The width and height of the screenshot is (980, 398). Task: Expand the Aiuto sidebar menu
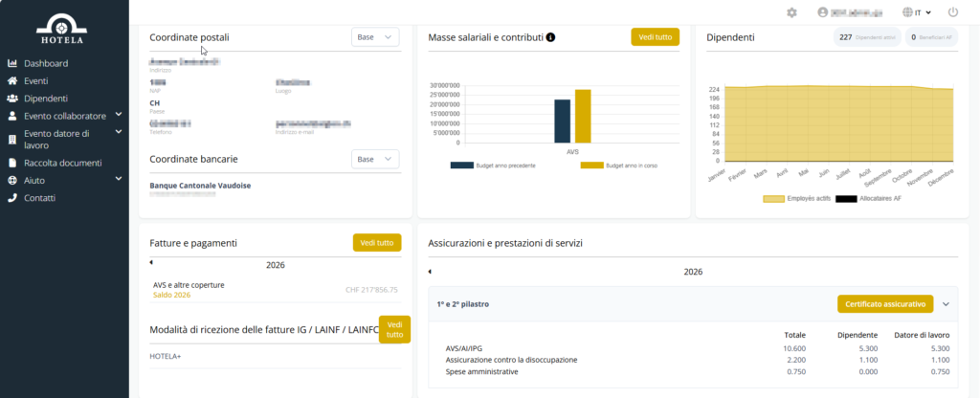119,180
